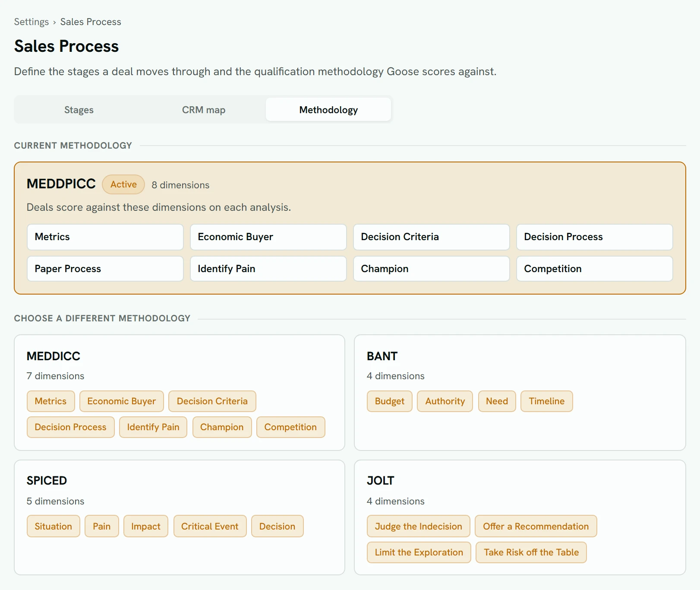Image resolution: width=700 pixels, height=590 pixels.
Task: Choose the MEDDICC methodology title
Action: (54, 356)
